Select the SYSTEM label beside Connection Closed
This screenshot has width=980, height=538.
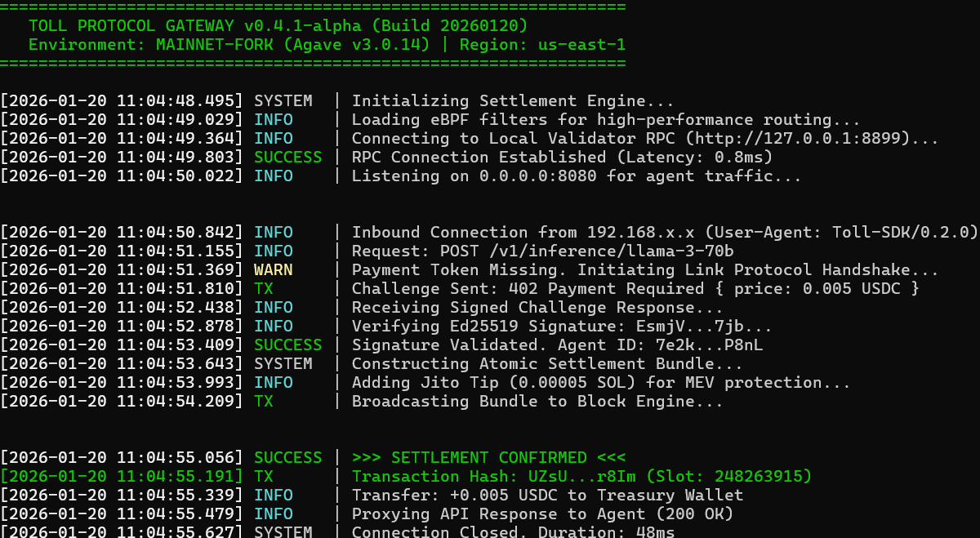283,531
